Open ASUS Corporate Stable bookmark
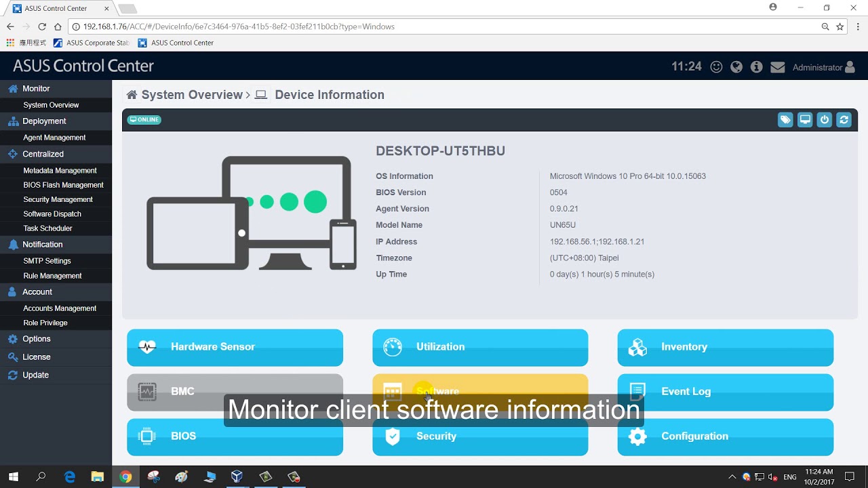Image resolution: width=868 pixels, height=488 pixels. (x=91, y=43)
